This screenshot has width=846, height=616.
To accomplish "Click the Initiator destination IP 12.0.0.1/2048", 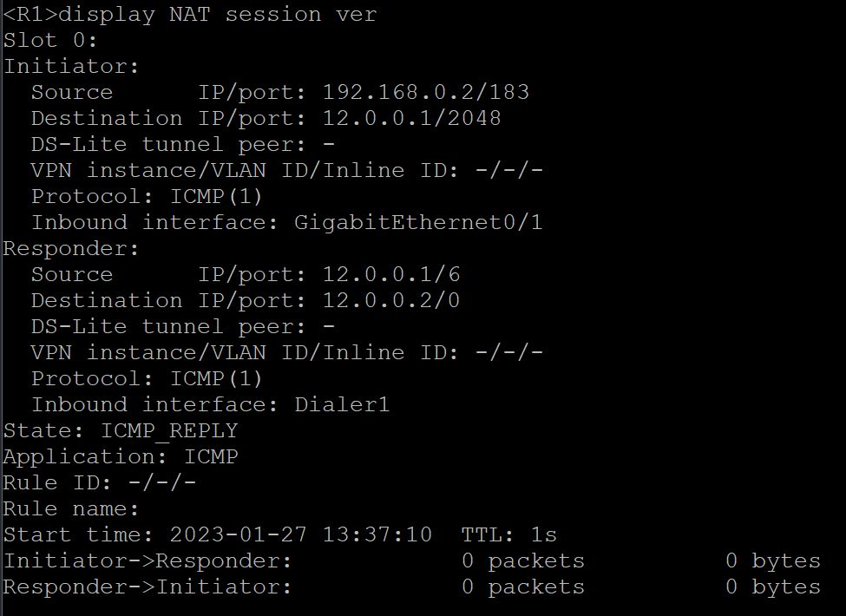I will [x=411, y=118].
